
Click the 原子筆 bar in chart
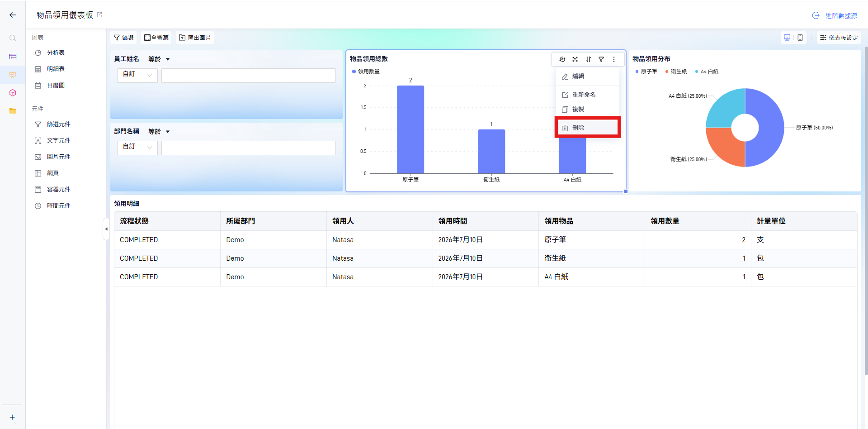point(410,129)
